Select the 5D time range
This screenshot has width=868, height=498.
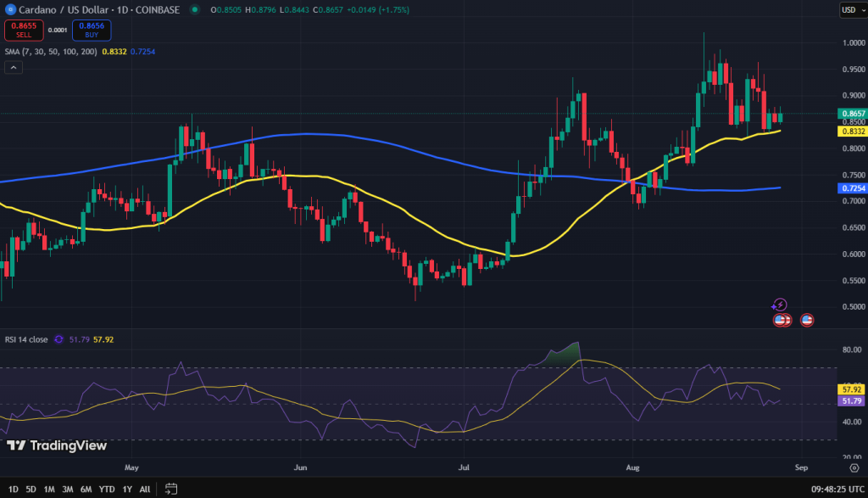tap(31, 490)
